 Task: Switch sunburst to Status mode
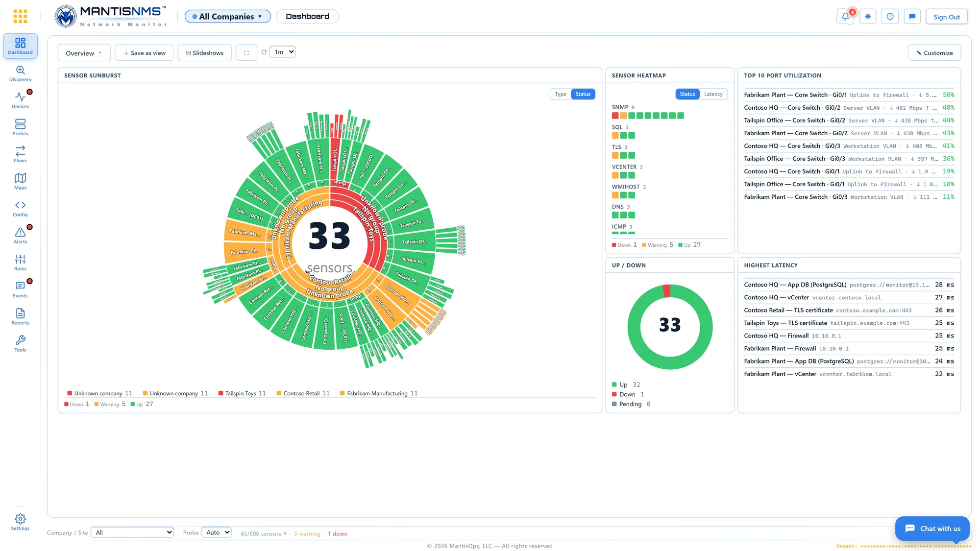[x=583, y=94]
